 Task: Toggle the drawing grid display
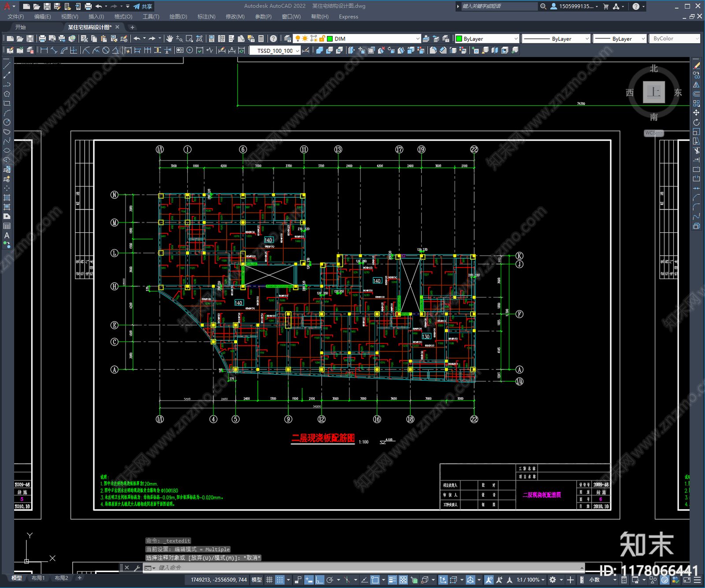click(269, 580)
